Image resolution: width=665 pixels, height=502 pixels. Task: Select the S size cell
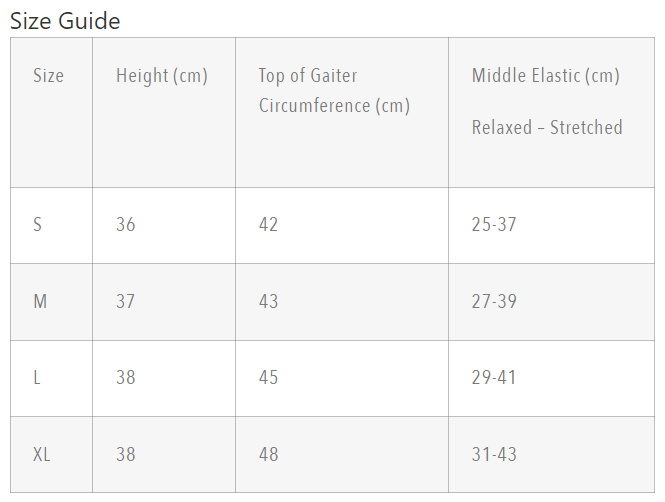click(x=38, y=224)
